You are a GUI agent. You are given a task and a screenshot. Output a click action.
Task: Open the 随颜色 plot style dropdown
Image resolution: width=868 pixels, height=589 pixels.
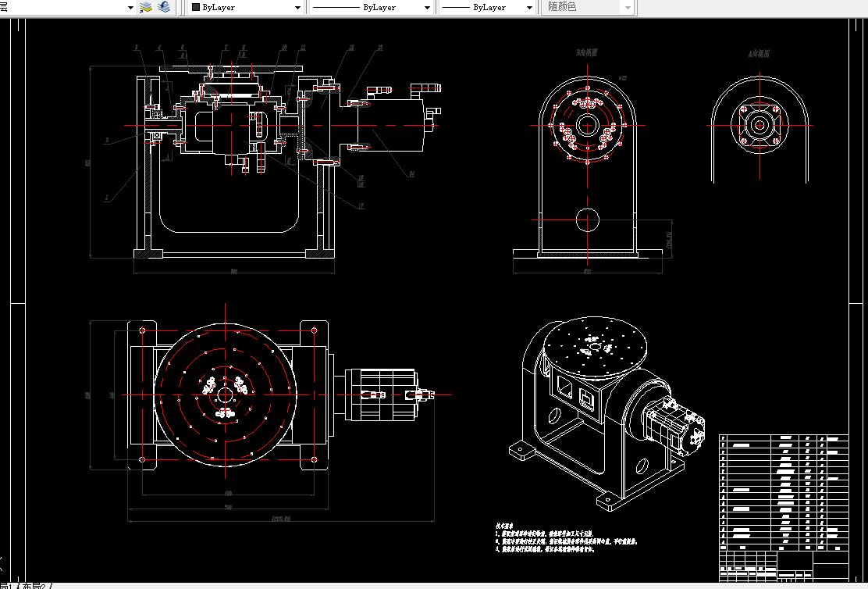[x=588, y=7]
